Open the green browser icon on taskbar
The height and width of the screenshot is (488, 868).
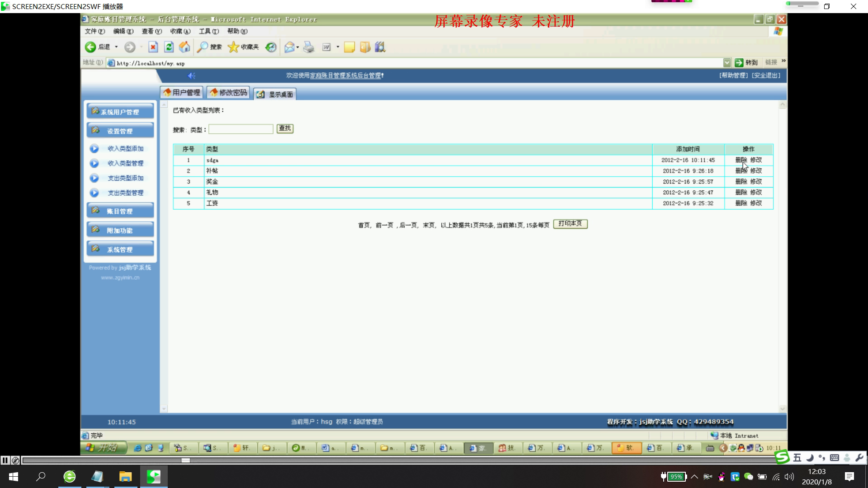click(70, 477)
